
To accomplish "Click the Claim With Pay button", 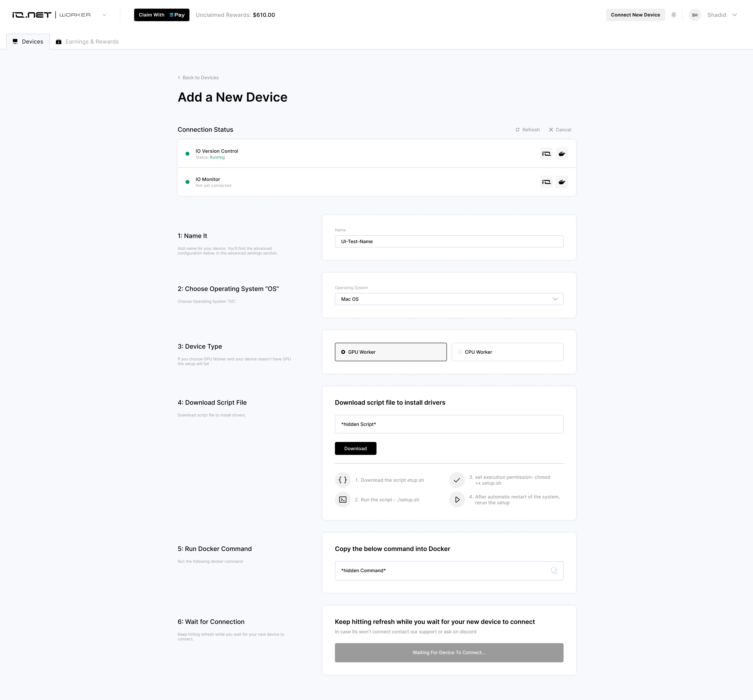I will click(161, 15).
